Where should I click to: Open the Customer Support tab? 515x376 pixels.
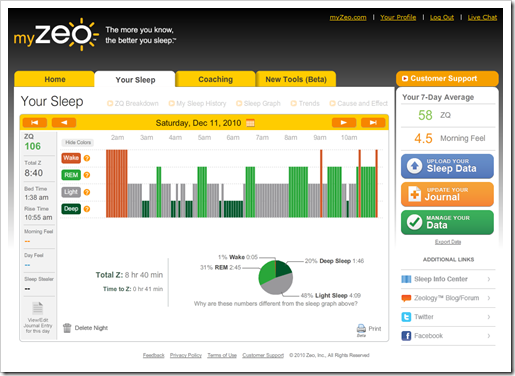point(447,79)
